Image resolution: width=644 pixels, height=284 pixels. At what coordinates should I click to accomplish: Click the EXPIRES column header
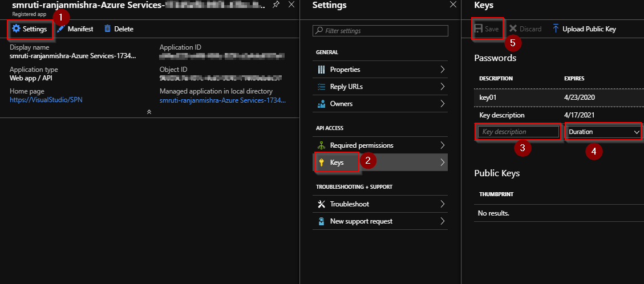click(x=574, y=78)
